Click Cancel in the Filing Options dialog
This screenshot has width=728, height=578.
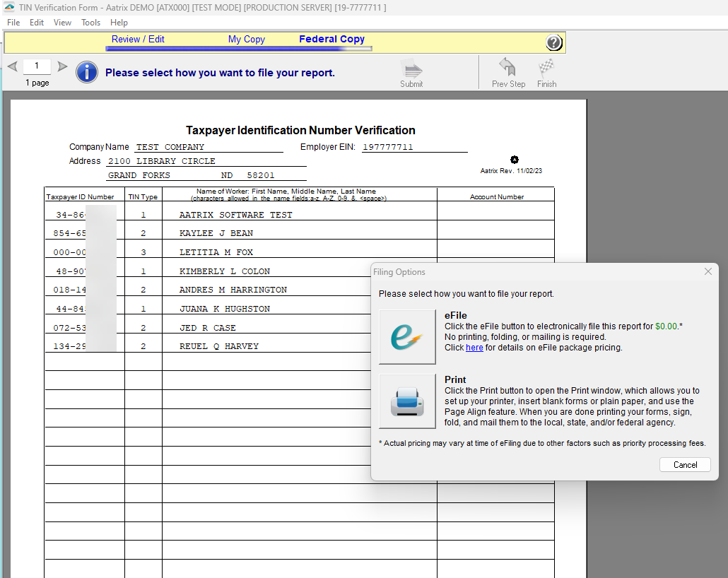[684, 464]
